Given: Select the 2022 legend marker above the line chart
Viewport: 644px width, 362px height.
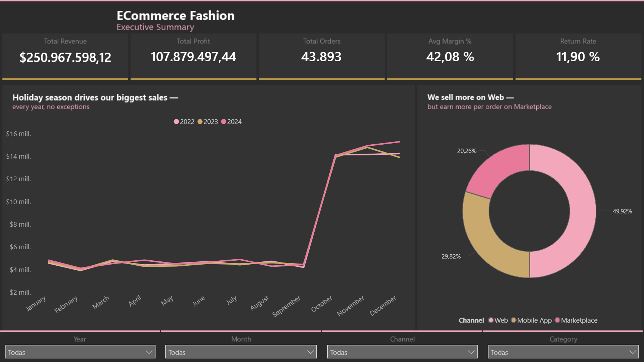Looking at the screenshot, I should tap(176, 122).
